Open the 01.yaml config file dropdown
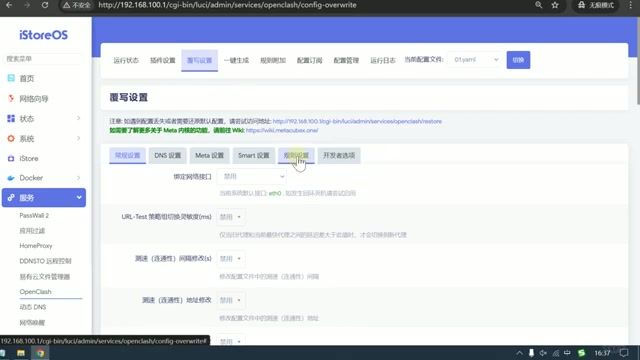Viewport: 640px width, 360px height. point(476,60)
